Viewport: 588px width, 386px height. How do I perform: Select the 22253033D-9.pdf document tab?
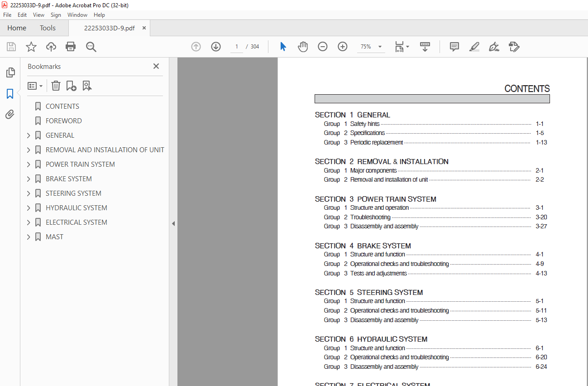click(x=109, y=28)
